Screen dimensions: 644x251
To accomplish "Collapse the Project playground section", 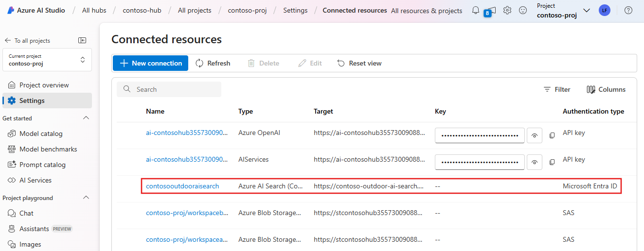I will tap(86, 198).
